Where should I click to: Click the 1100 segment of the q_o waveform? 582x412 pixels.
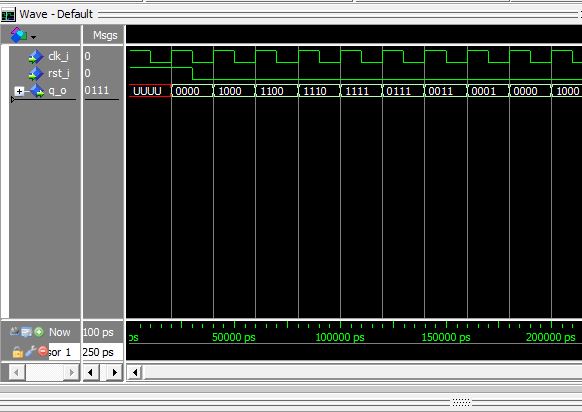(277, 91)
